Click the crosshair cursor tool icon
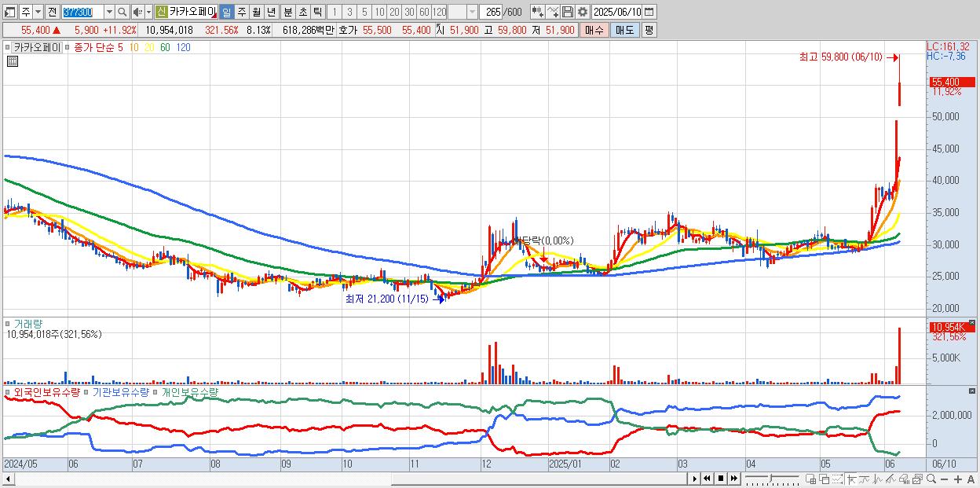 851,479
